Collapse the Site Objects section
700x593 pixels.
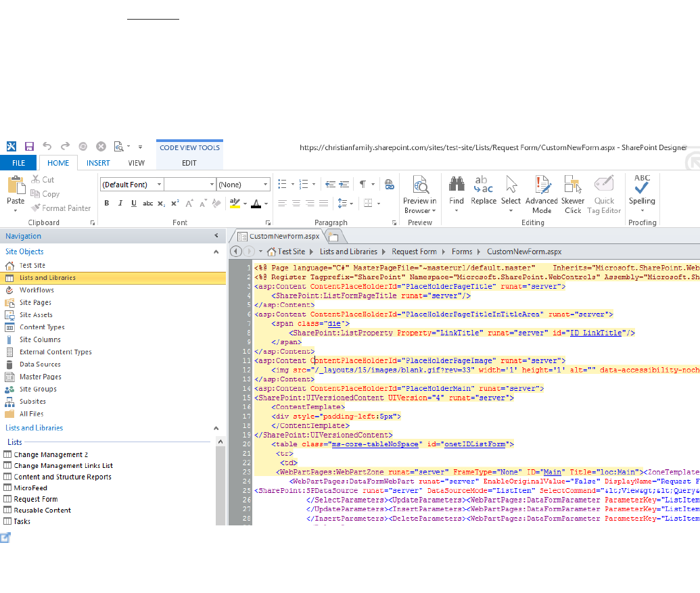216,252
